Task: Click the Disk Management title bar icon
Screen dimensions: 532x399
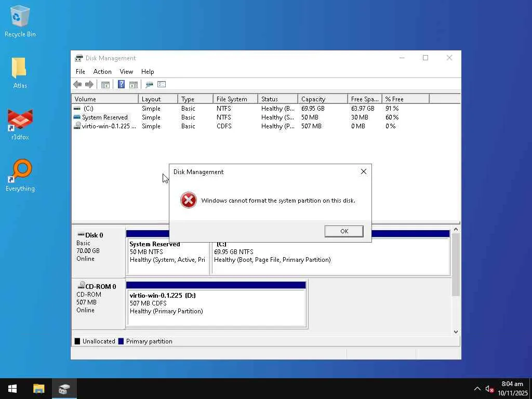Action: pyautogui.click(x=79, y=58)
